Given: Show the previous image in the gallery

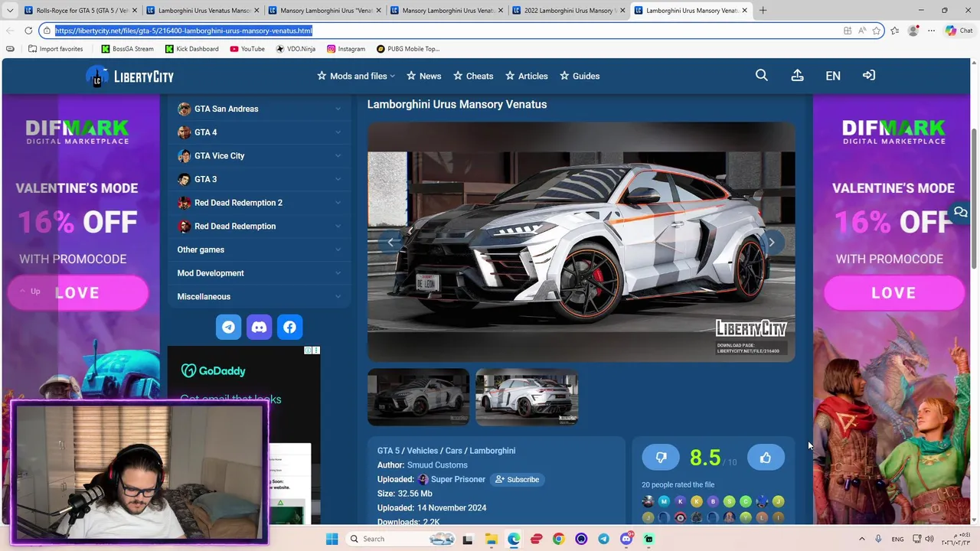Looking at the screenshot, I should point(390,243).
